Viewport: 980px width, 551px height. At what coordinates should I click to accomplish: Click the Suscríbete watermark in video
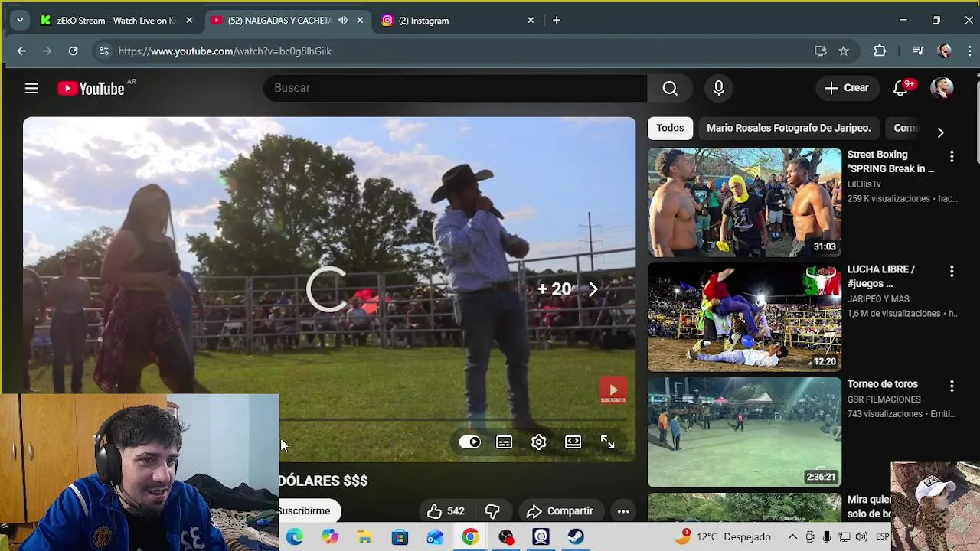pyautogui.click(x=612, y=390)
